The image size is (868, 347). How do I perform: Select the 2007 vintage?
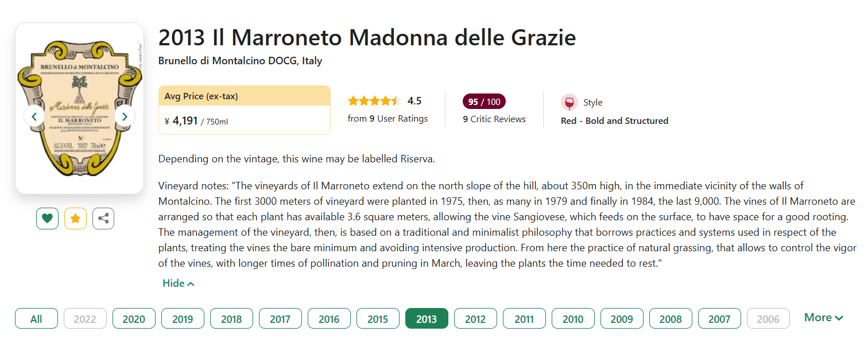click(719, 319)
